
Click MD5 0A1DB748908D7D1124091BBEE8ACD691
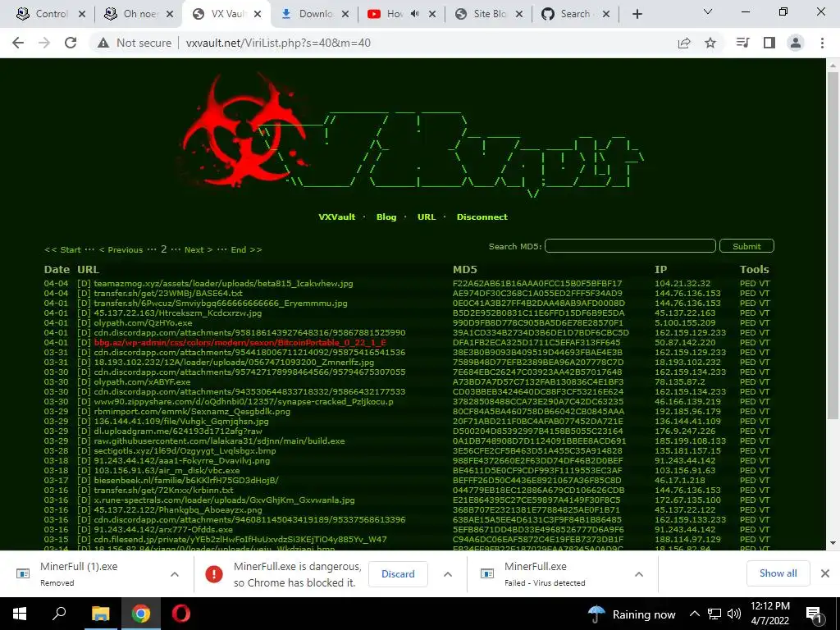tap(540, 441)
